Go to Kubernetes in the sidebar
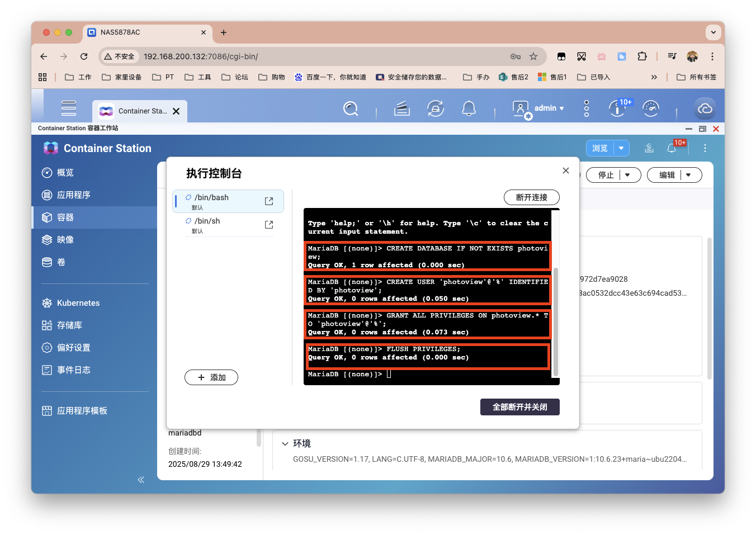Image resolution: width=756 pixels, height=535 pixels. point(78,303)
